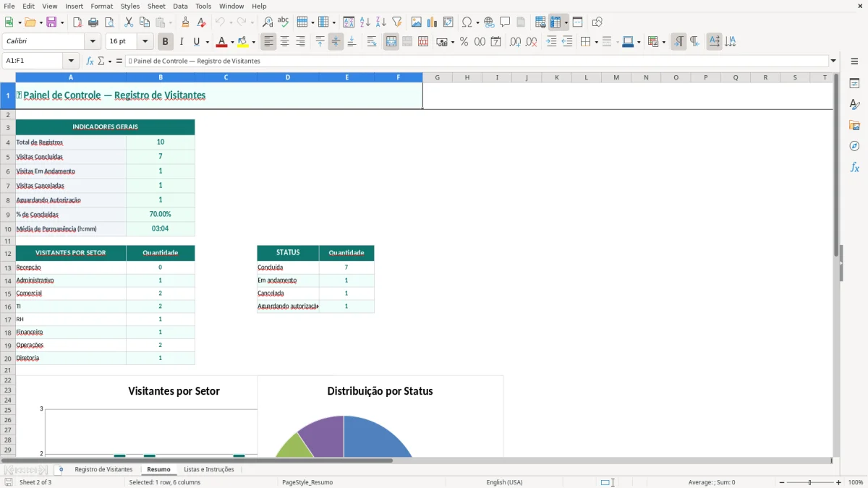Expand the formula bar arrow
Image resolution: width=868 pixels, height=488 pixels.
(x=833, y=61)
